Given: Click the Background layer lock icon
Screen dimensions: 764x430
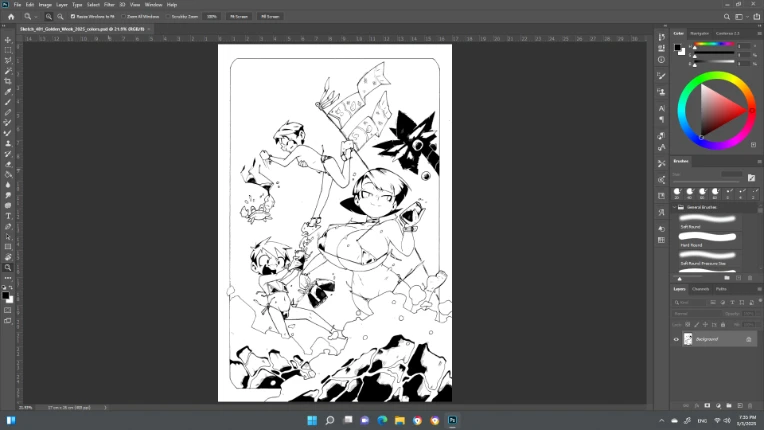Looking at the screenshot, I should 748,339.
